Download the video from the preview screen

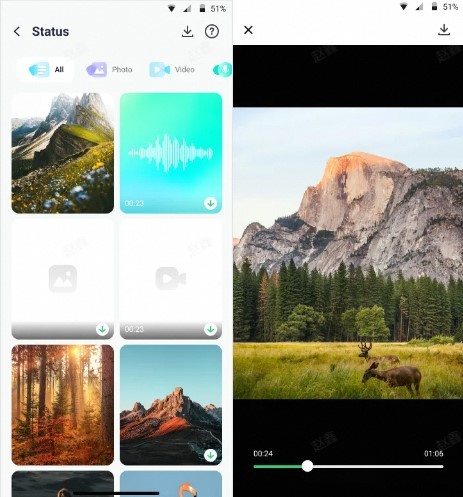click(x=444, y=30)
